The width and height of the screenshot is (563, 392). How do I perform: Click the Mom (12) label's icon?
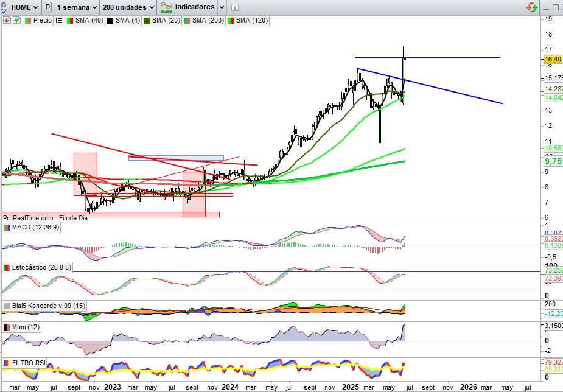(x=7, y=327)
